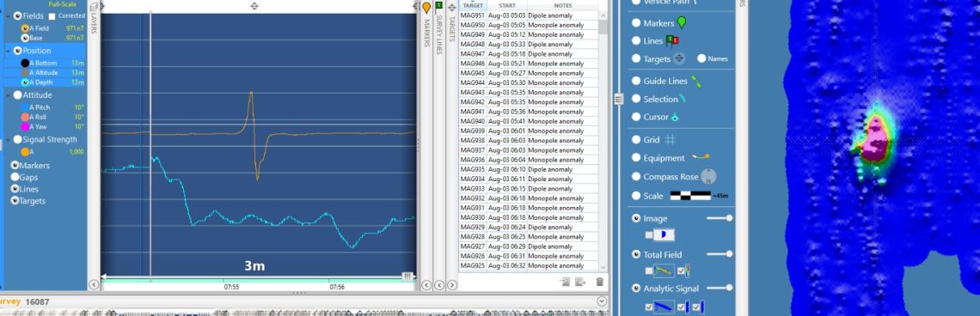Collapse the Survey Lines side panel arrow

tap(438, 285)
